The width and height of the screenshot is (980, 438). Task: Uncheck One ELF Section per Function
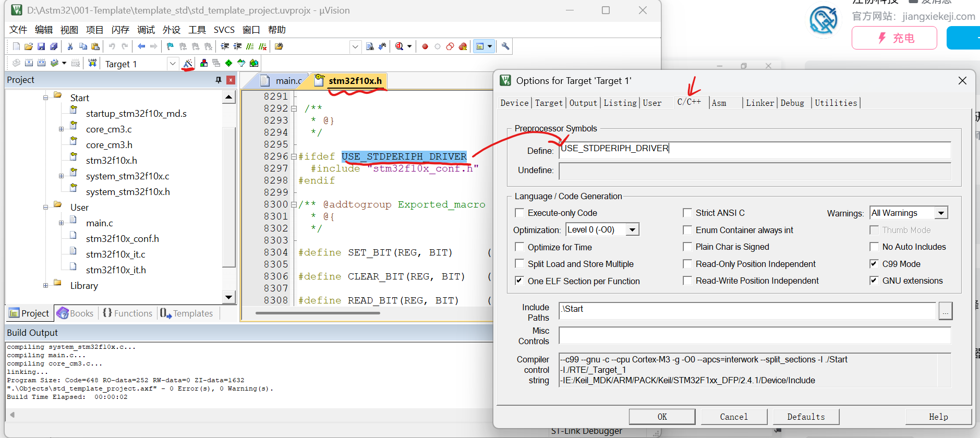(519, 281)
